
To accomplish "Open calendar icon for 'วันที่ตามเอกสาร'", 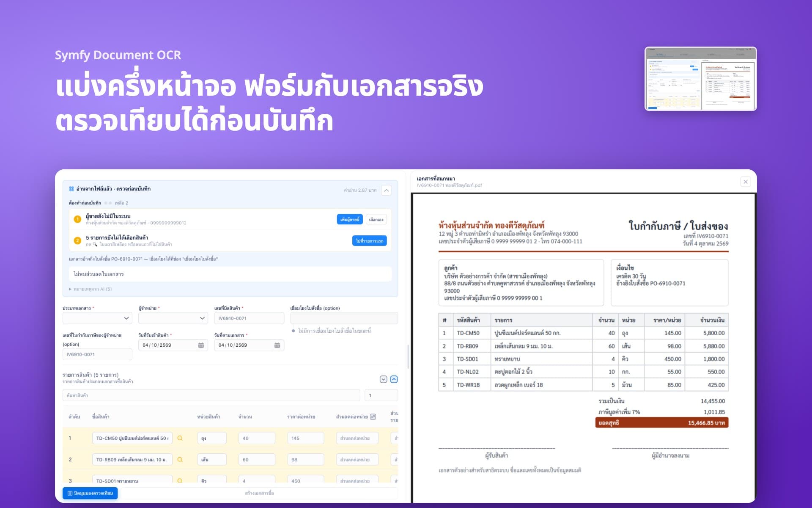I will pyautogui.click(x=277, y=345).
